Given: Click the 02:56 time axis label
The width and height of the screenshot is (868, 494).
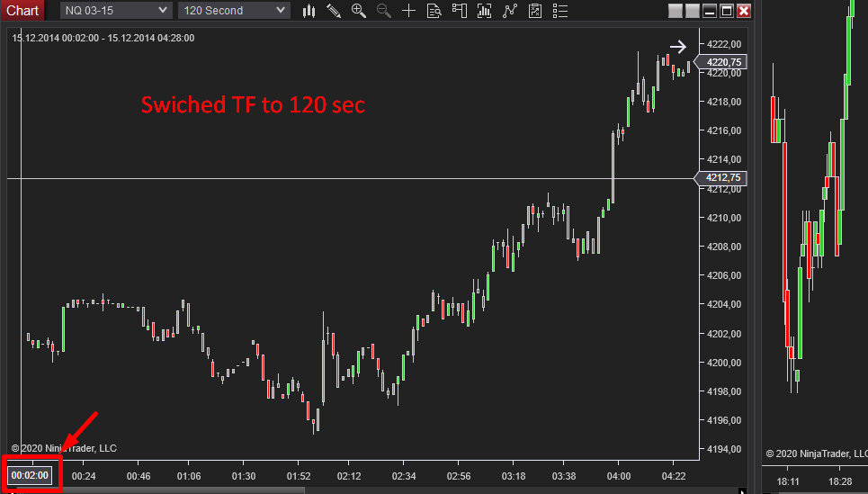Looking at the screenshot, I should [x=459, y=476].
